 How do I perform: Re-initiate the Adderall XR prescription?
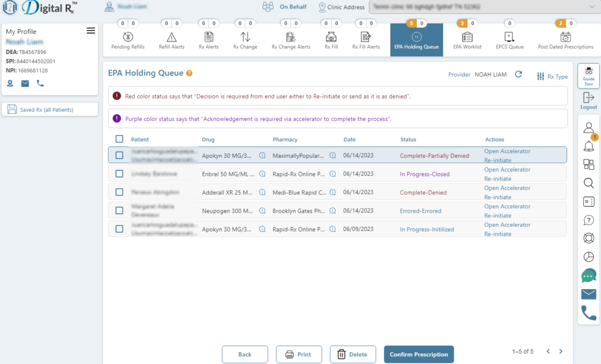pyautogui.click(x=498, y=197)
